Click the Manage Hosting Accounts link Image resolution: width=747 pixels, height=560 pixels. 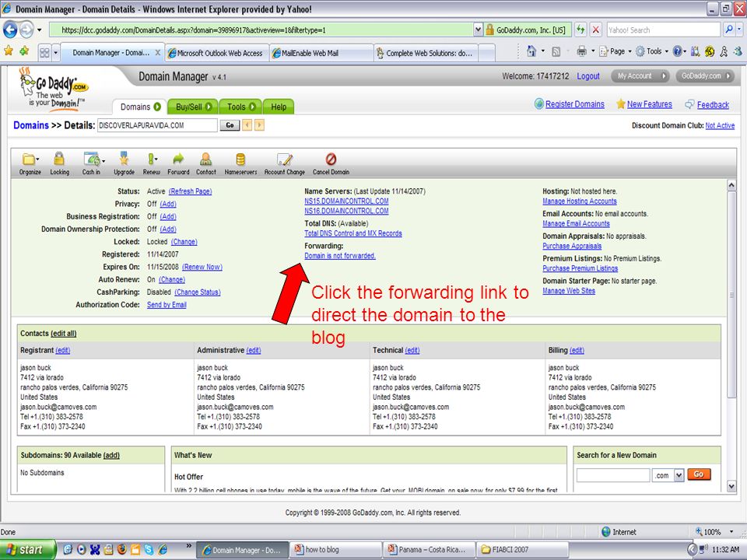coord(579,201)
